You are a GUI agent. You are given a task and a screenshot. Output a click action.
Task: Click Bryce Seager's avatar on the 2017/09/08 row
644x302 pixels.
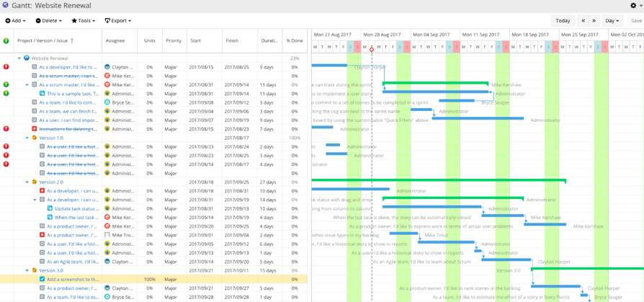coord(107,102)
